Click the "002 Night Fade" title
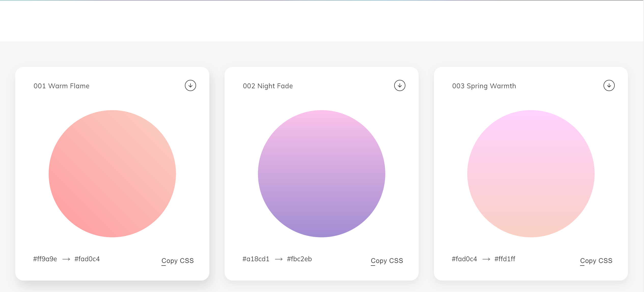The height and width of the screenshot is (292, 644). [268, 86]
